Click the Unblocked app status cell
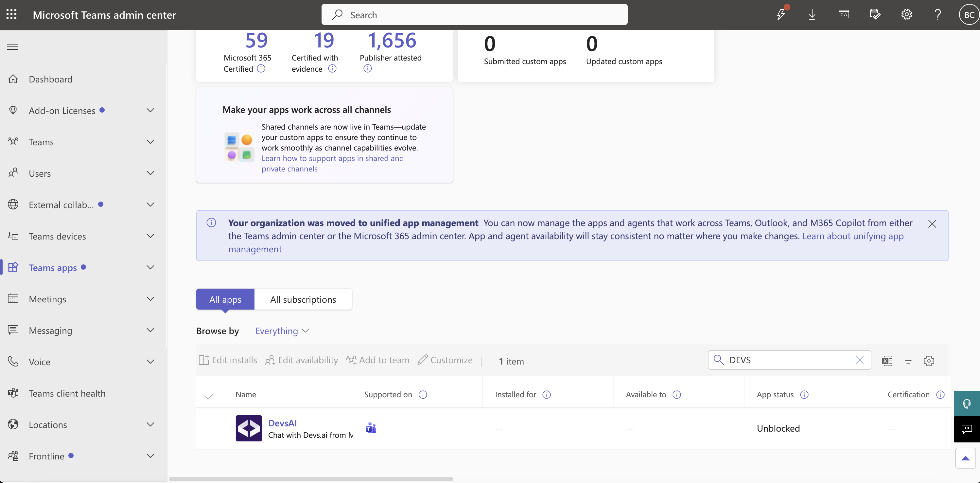The height and width of the screenshot is (483, 980). click(x=779, y=428)
